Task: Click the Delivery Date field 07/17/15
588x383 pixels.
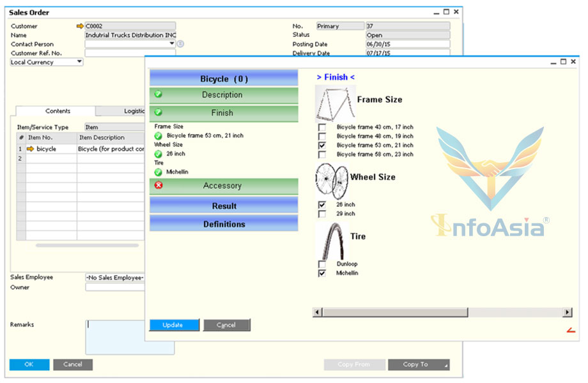Action: click(x=408, y=53)
